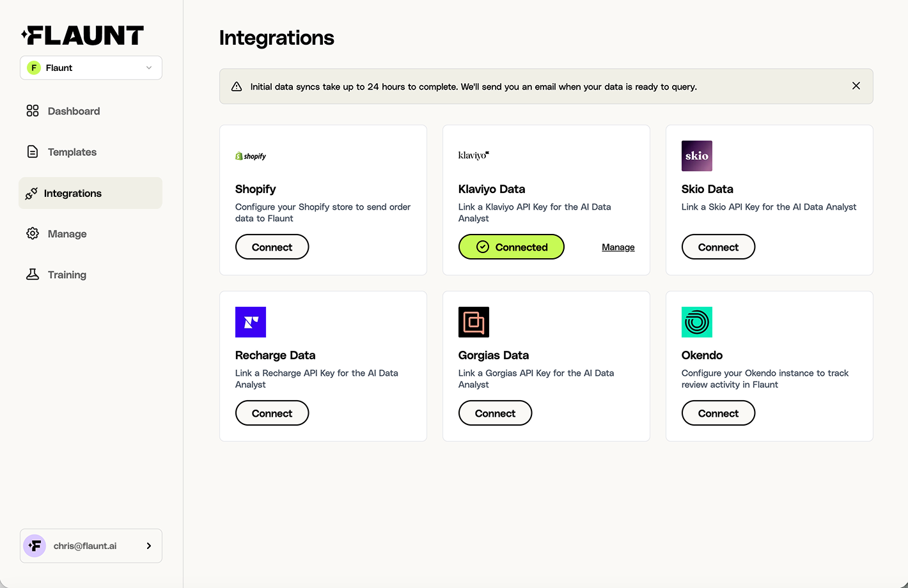Open Templates from the sidebar
908x588 pixels.
[x=72, y=152]
